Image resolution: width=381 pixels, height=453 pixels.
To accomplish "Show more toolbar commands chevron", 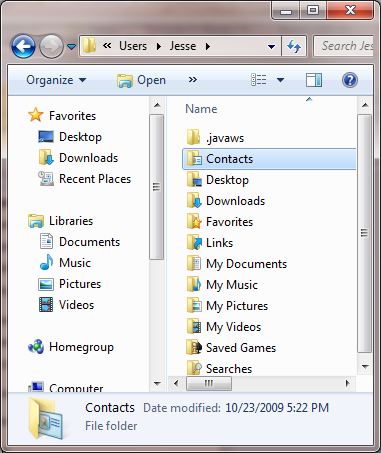I will click(193, 80).
